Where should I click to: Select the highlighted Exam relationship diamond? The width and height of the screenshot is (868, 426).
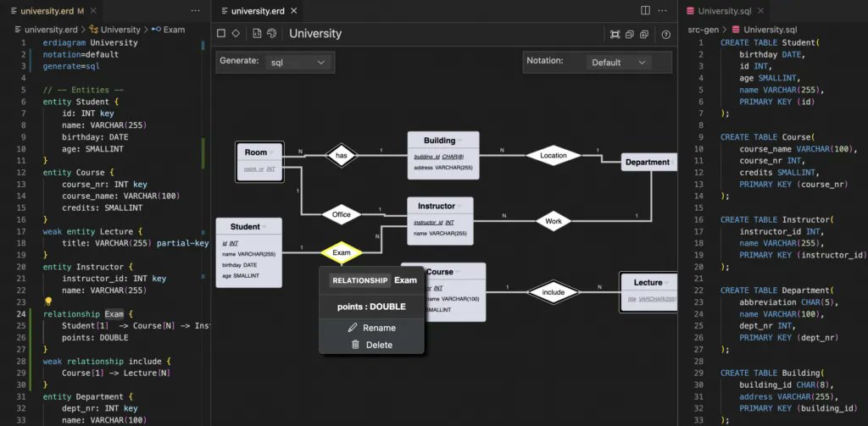point(342,253)
